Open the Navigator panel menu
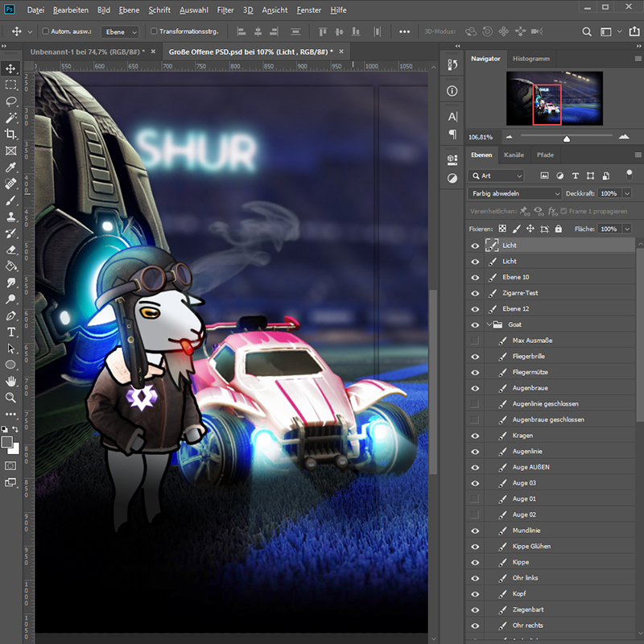Image resolution: width=644 pixels, height=644 pixels. (x=638, y=59)
